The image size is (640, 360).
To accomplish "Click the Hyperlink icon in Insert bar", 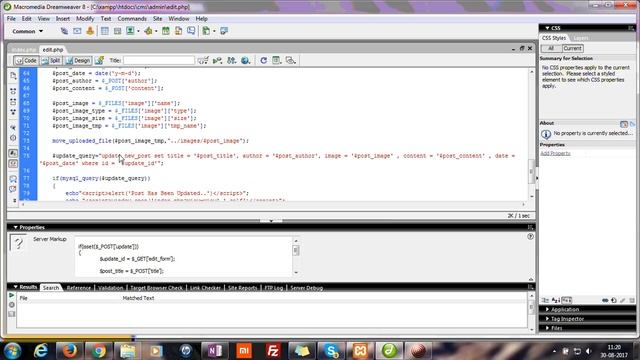I will click(x=64, y=31).
